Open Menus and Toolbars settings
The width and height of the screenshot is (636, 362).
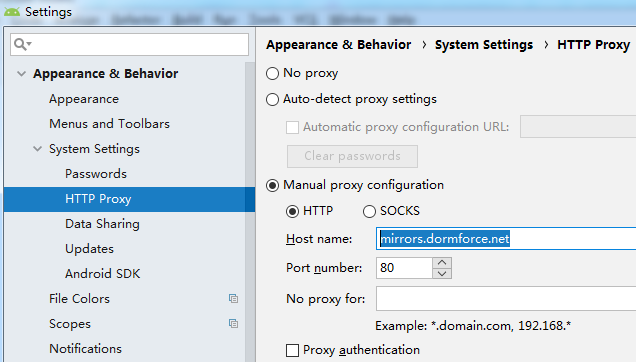pos(110,124)
